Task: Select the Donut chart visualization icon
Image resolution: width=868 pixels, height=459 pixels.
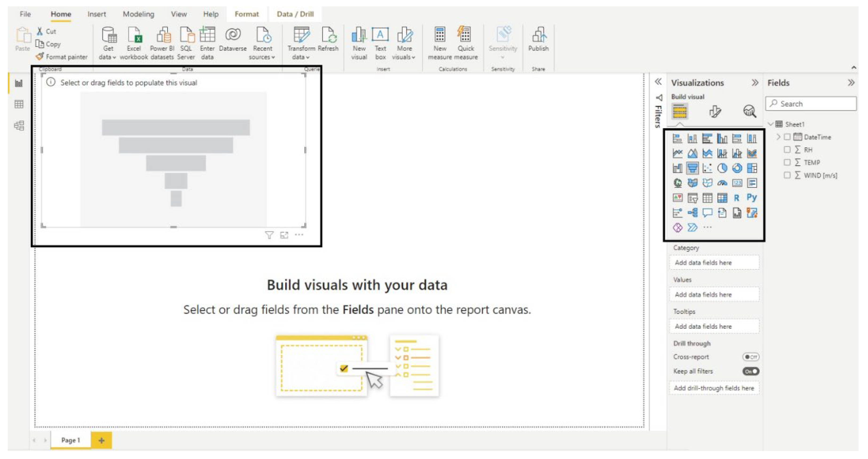Action: tap(737, 168)
